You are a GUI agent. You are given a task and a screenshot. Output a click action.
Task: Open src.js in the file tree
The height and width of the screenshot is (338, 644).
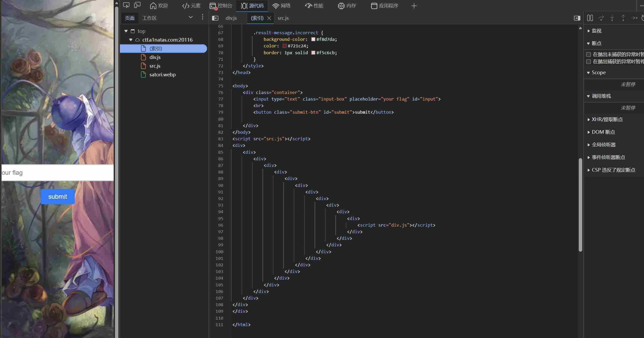155,66
